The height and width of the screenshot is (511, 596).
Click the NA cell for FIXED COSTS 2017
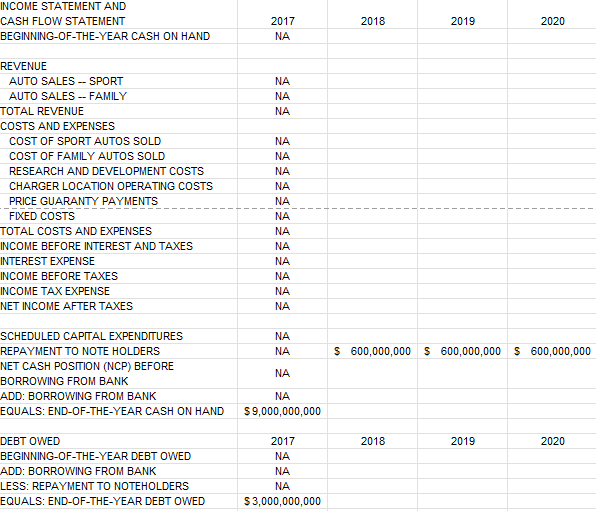pyautogui.click(x=282, y=216)
